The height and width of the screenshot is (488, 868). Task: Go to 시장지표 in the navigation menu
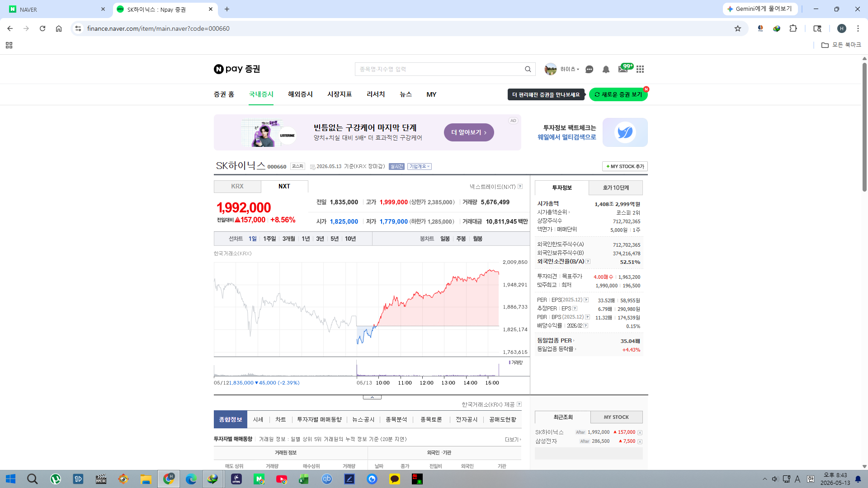pyautogui.click(x=340, y=94)
